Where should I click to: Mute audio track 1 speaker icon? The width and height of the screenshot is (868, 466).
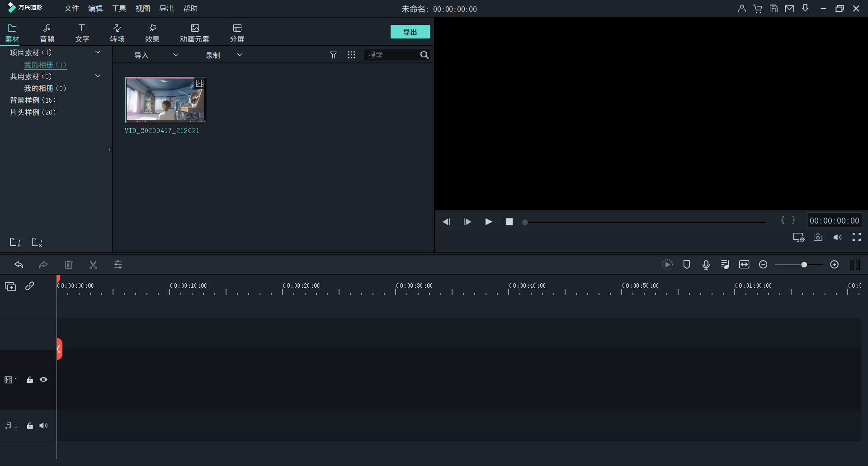click(x=43, y=426)
